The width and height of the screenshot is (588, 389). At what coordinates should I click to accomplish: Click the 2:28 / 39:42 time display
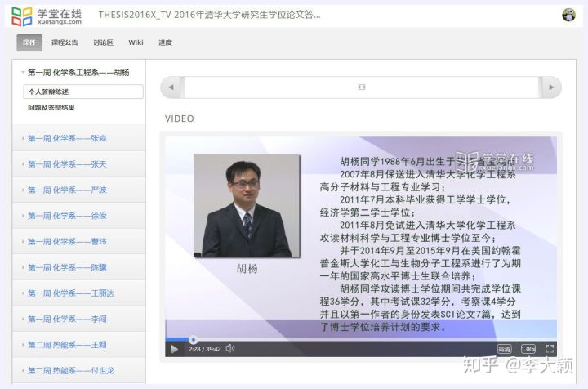click(204, 349)
